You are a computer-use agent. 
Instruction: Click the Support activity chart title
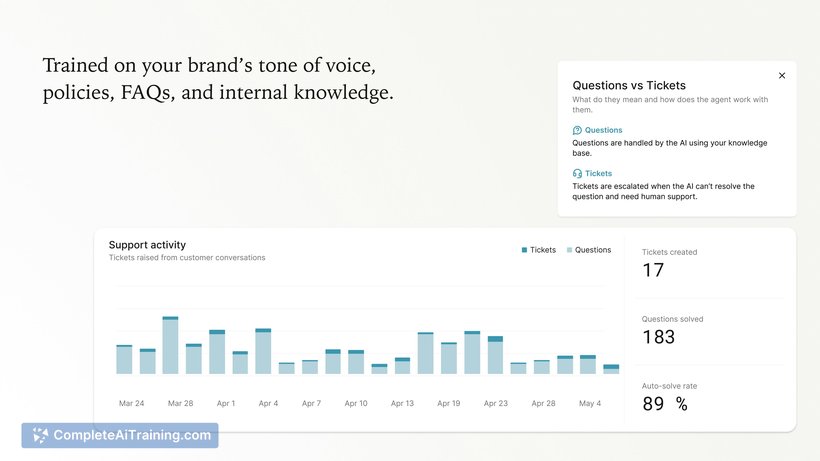(147, 245)
